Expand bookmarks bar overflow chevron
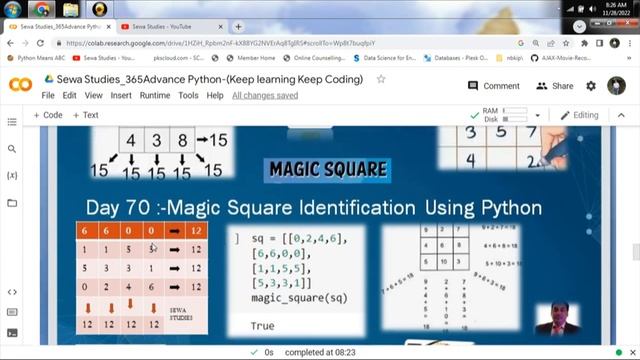 tap(629, 58)
